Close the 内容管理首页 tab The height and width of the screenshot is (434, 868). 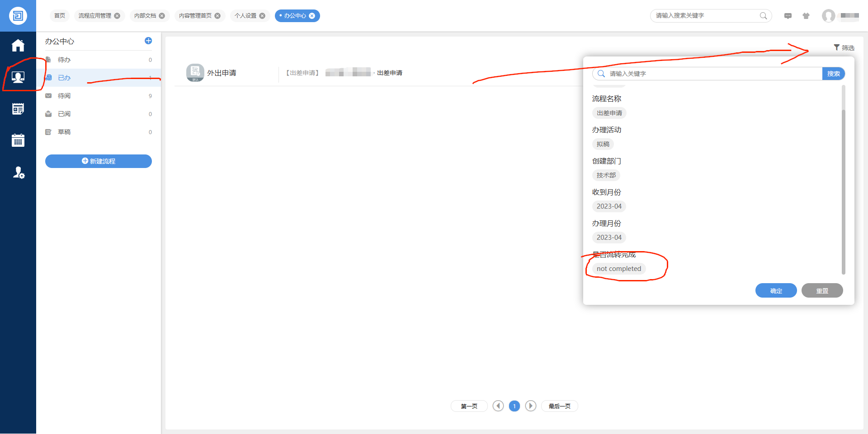click(217, 16)
